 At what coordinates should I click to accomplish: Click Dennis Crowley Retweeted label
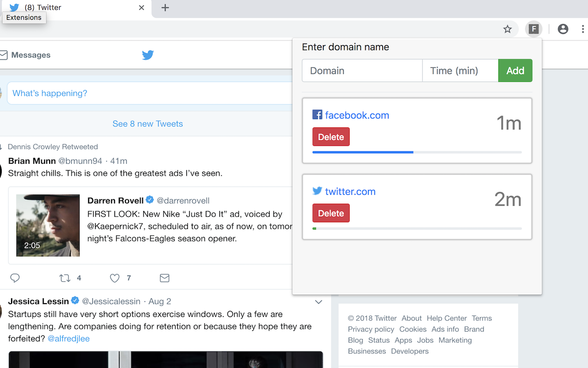coord(53,147)
